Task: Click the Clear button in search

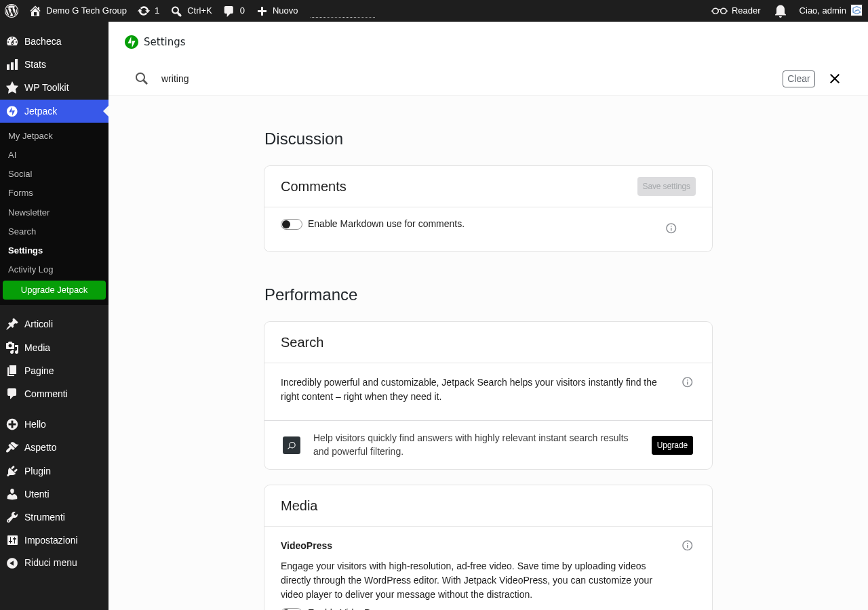Action: [799, 79]
